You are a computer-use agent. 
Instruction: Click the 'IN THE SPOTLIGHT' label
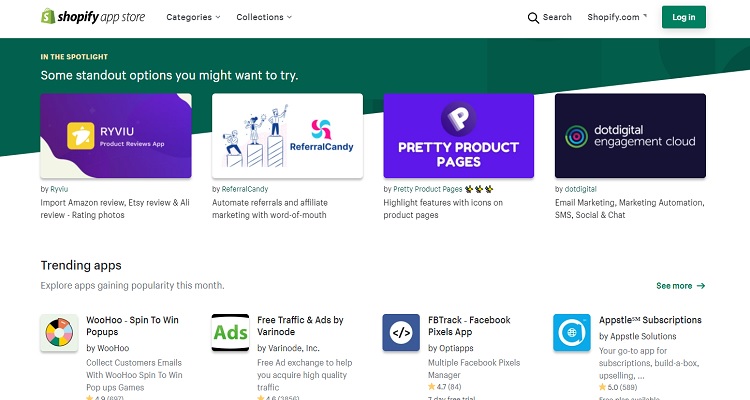click(x=74, y=56)
